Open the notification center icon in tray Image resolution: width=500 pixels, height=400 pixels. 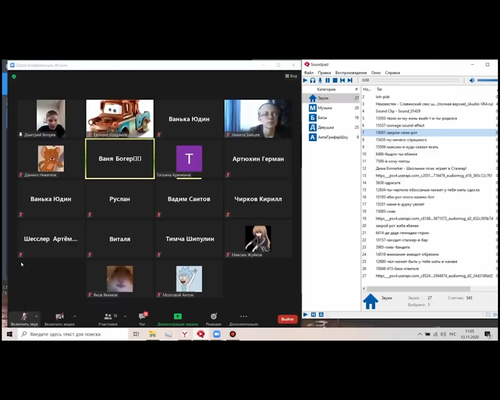point(488,334)
